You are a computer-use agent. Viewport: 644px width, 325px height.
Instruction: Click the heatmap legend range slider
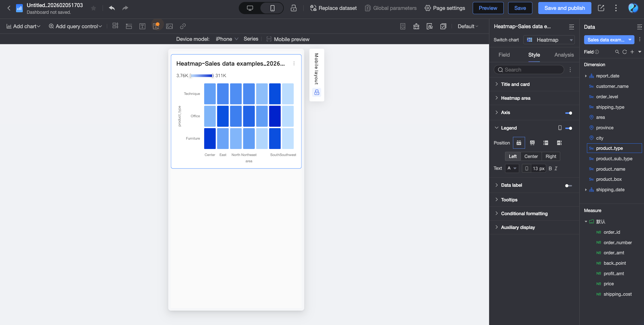[202, 75]
